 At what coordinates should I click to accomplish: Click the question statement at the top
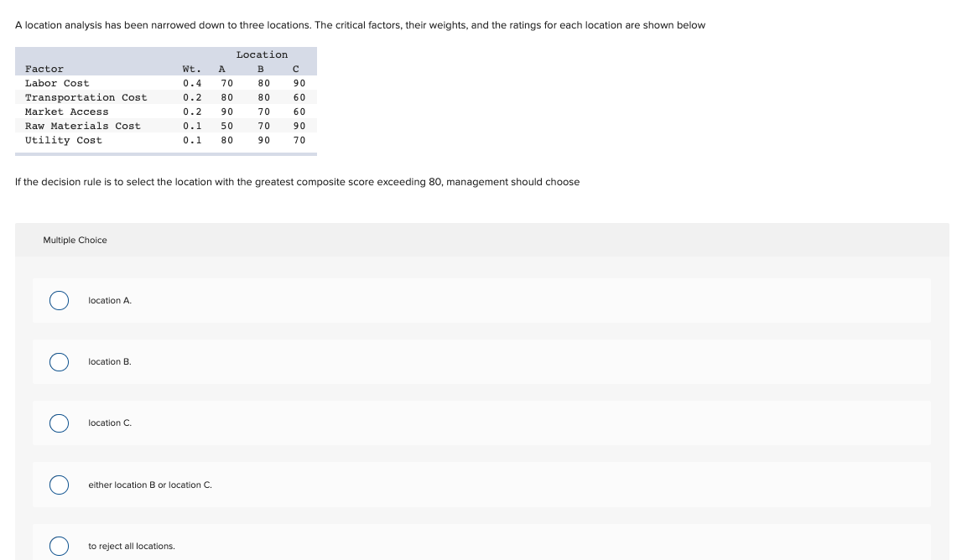coord(359,24)
